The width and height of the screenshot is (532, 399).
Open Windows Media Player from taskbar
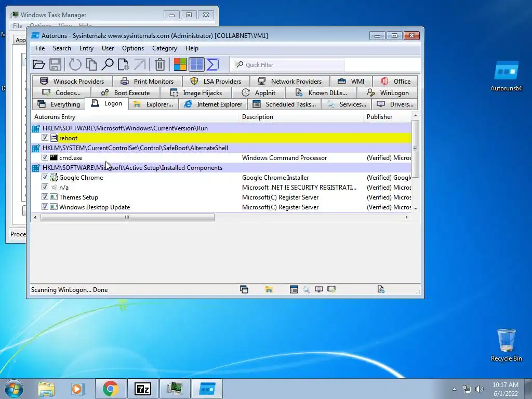(x=78, y=389)
